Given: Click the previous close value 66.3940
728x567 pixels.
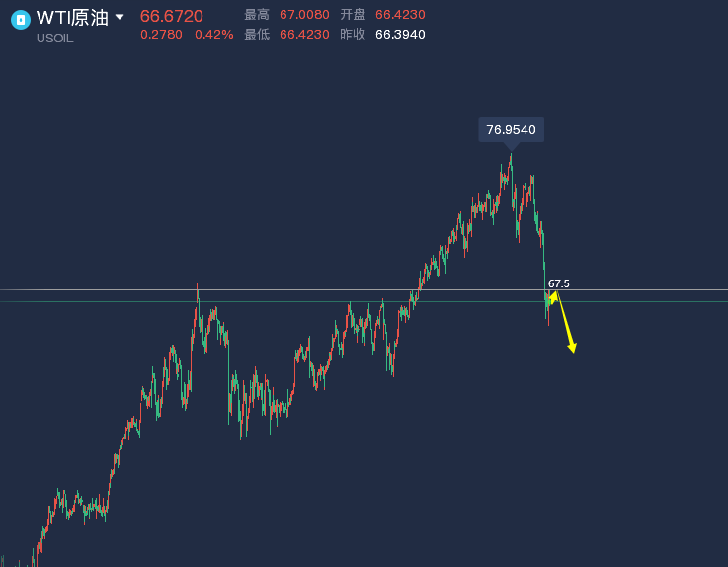Looking at the screenshot, I should pos(400,35).
